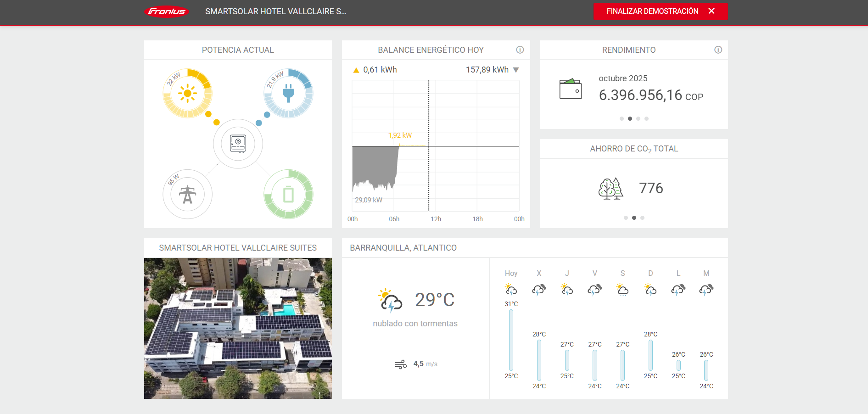The height and width of the screenshot is (414, 868).
Task: Open info icon on Rendimiento panel
Action: pos(718,50)
